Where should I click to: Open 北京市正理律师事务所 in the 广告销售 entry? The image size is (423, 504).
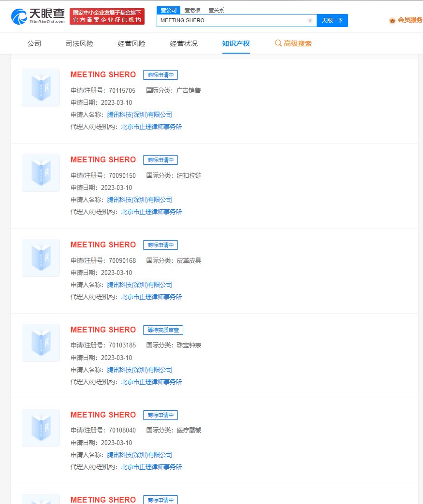[151, 127]
